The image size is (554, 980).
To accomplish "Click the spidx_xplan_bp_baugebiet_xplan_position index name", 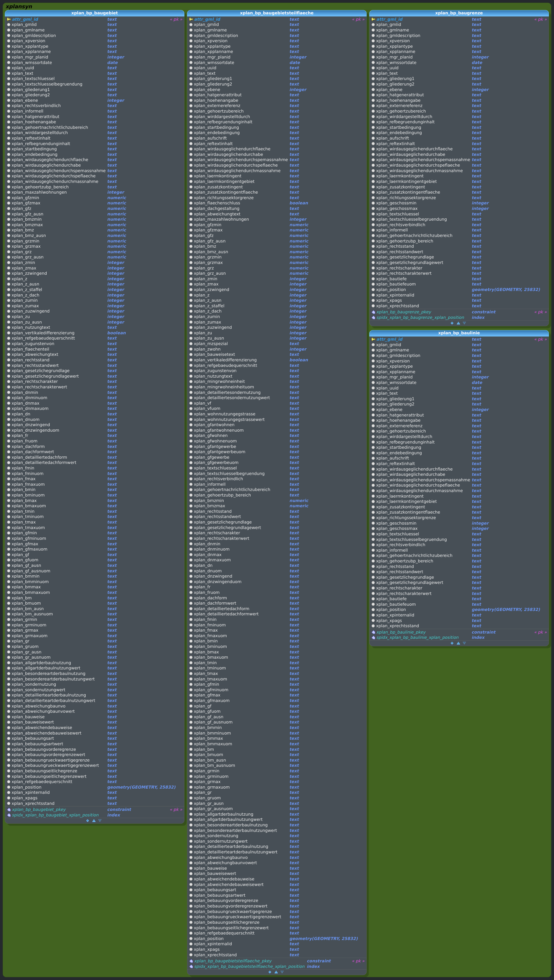I will pyautogui.click(x=55, y=815).
